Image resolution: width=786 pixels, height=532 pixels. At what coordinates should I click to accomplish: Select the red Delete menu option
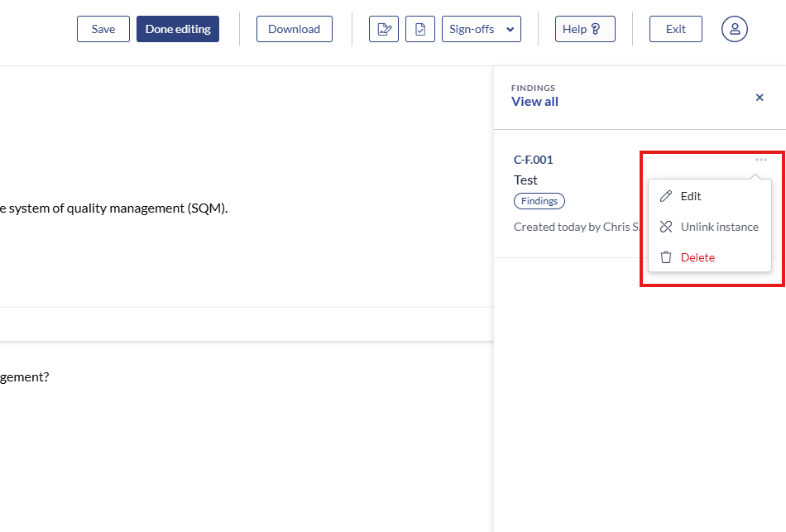[x=697, y=257]
